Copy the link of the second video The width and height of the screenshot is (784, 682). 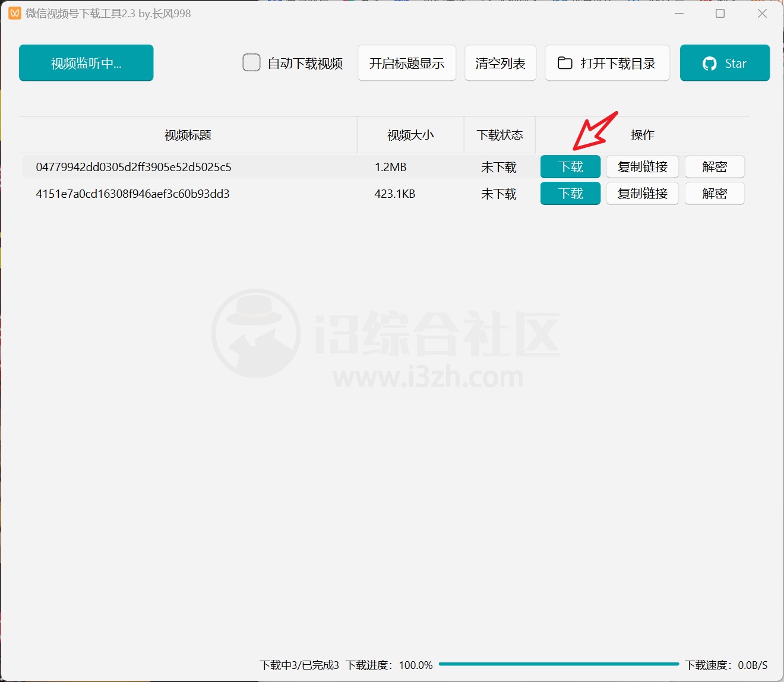tap(643, 193)
